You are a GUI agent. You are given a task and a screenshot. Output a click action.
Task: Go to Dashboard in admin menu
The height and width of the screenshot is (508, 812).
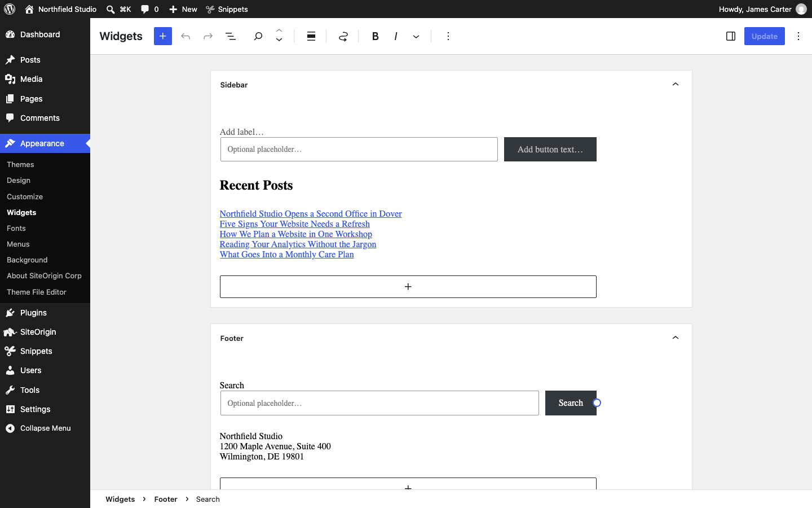[45, 35]
